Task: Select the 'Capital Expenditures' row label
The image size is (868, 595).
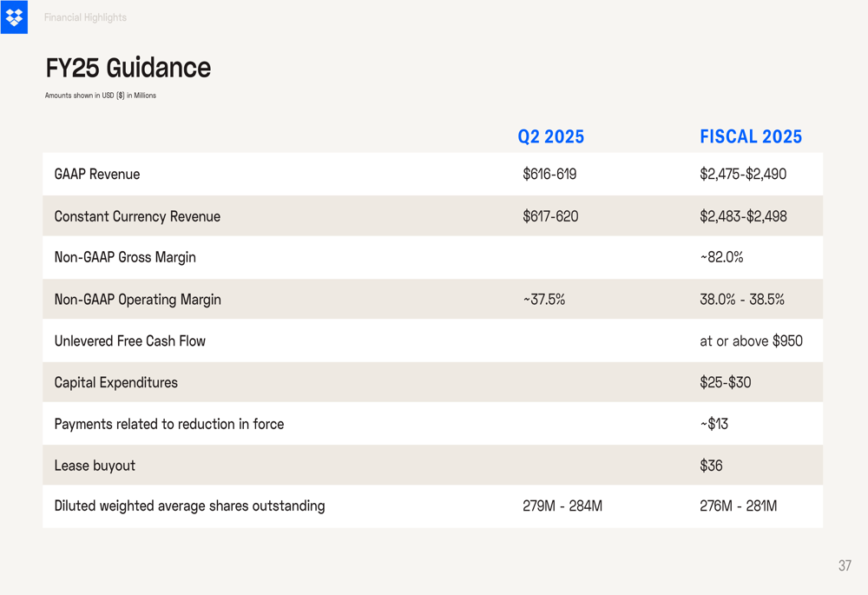Action: (116, 383)
